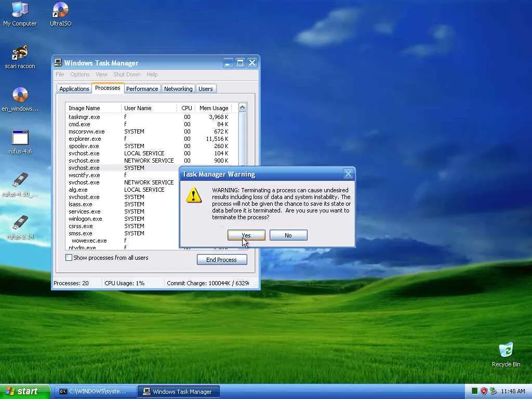Screen dimensions: 532x399
Task: Sort by User Name column header
Action: coord(149,108)
